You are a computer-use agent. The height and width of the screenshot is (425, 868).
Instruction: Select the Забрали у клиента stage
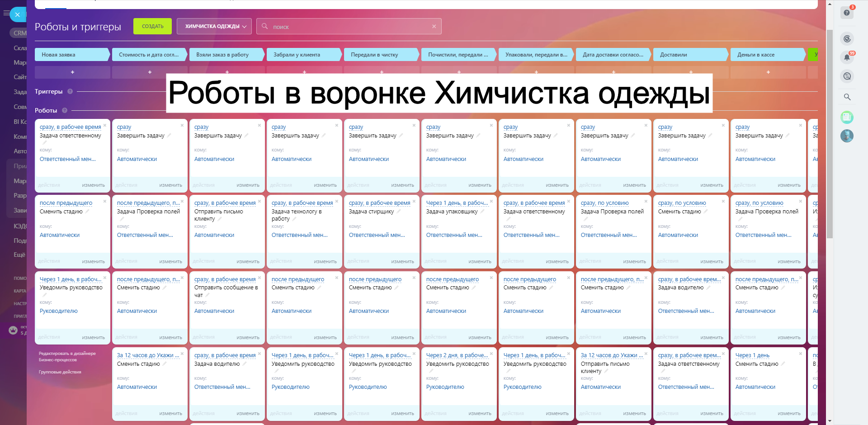click(x=303, y=55)
